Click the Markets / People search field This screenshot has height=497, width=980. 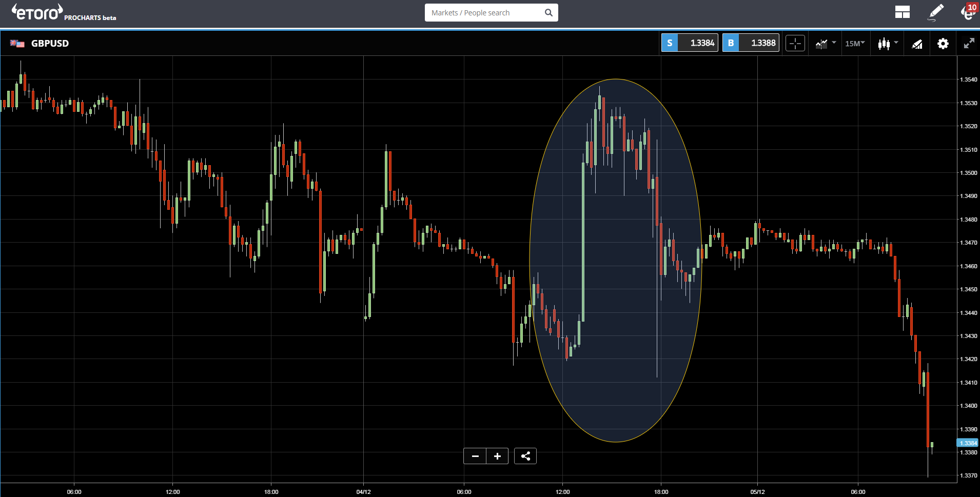click(x=491, y=13)
